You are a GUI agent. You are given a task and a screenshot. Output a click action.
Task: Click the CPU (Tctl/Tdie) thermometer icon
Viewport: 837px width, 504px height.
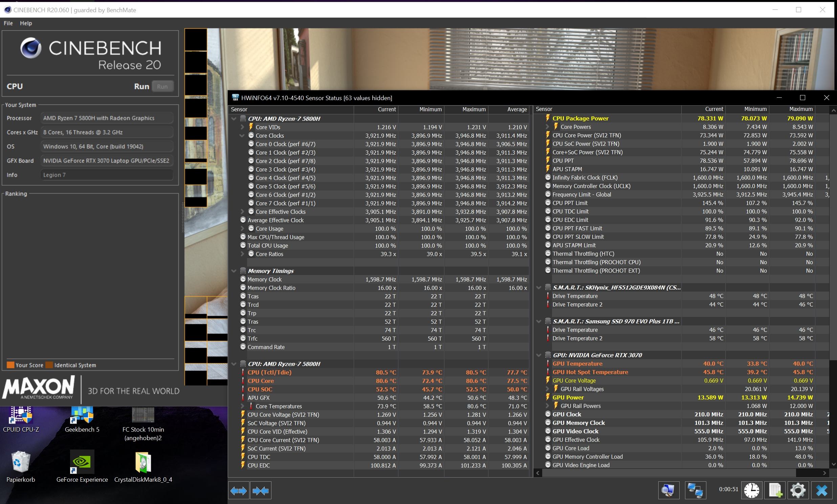point(243,372)
